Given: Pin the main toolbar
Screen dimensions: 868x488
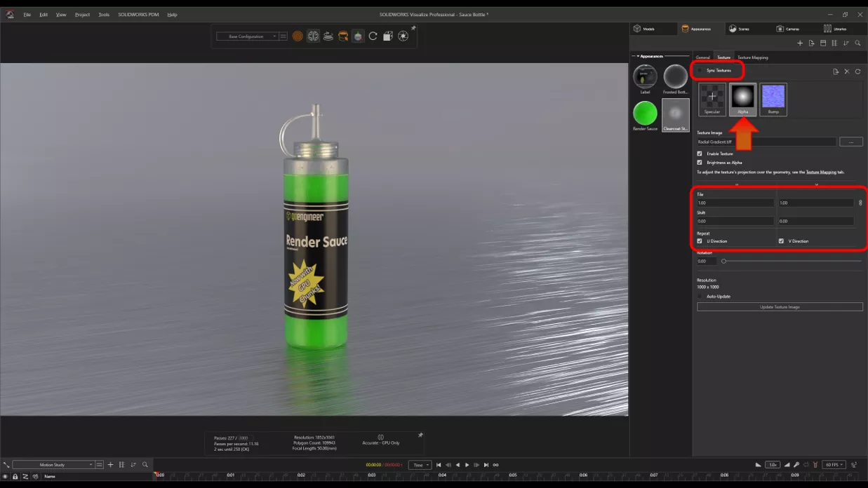Looking at the screenshot, I should click(x=413, y=29).
